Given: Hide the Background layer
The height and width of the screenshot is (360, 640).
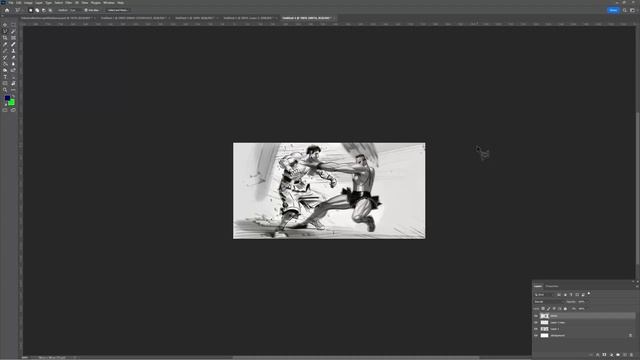Looking at the screenshot, I should 535,336.
